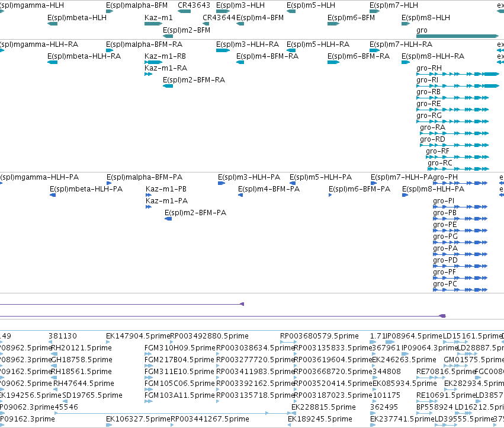Select the E(spl)m3-HLH-PA protein label

249,177
